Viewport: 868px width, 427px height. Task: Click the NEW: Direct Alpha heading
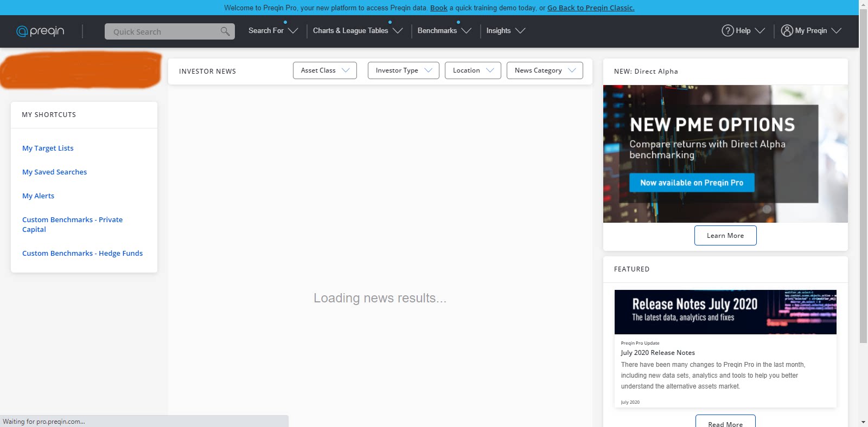click(x=646, y=71)
